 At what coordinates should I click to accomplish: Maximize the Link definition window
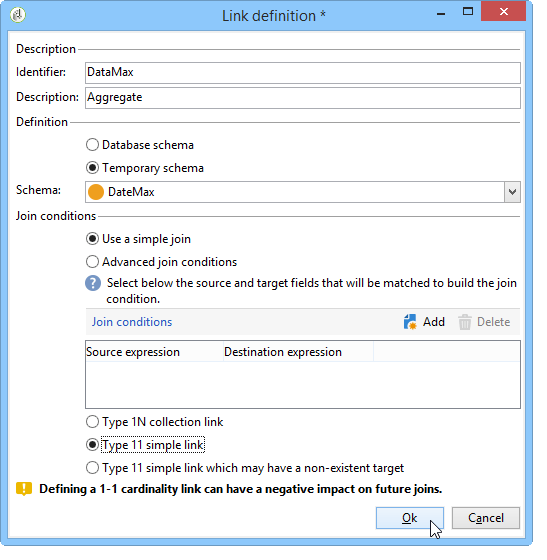pos(468,11)
